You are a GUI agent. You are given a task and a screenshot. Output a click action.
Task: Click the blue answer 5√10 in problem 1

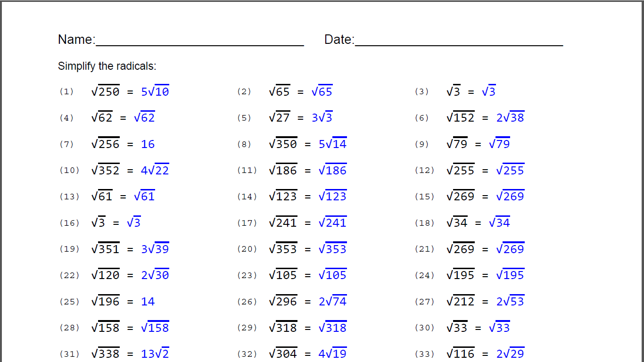tap(155, 91)
